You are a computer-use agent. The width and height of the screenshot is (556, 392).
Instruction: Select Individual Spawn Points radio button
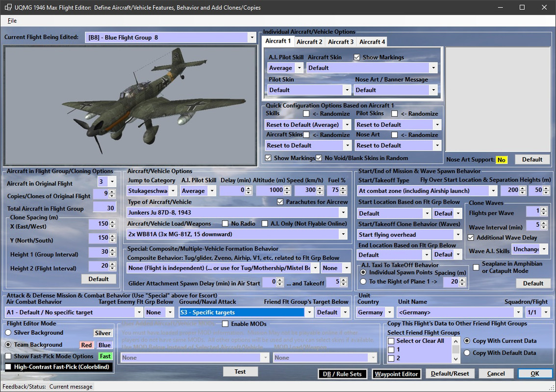click(x=363, y=272)
